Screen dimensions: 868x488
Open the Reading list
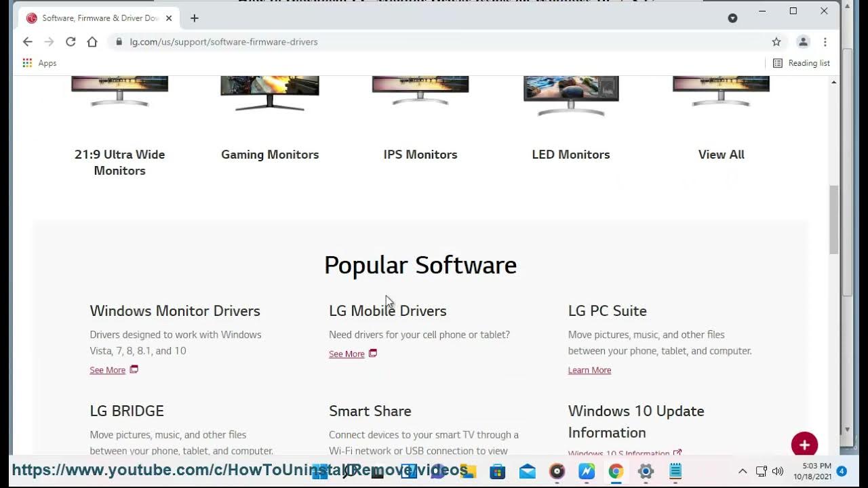[802, 63]
